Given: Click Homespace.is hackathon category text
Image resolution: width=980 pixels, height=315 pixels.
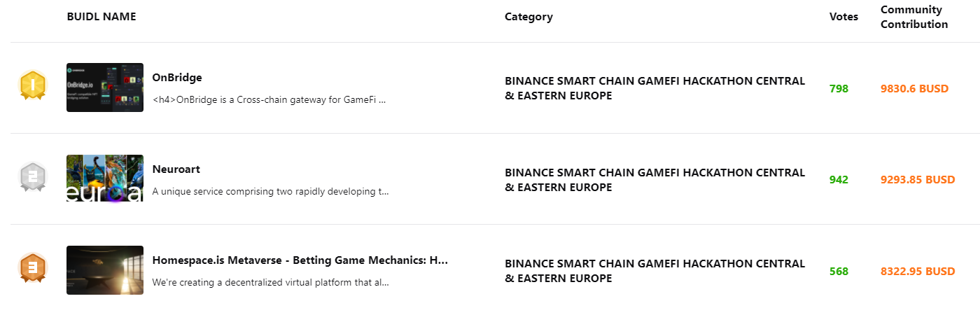Looking at the screenshot, I should (x=654, y=271).
